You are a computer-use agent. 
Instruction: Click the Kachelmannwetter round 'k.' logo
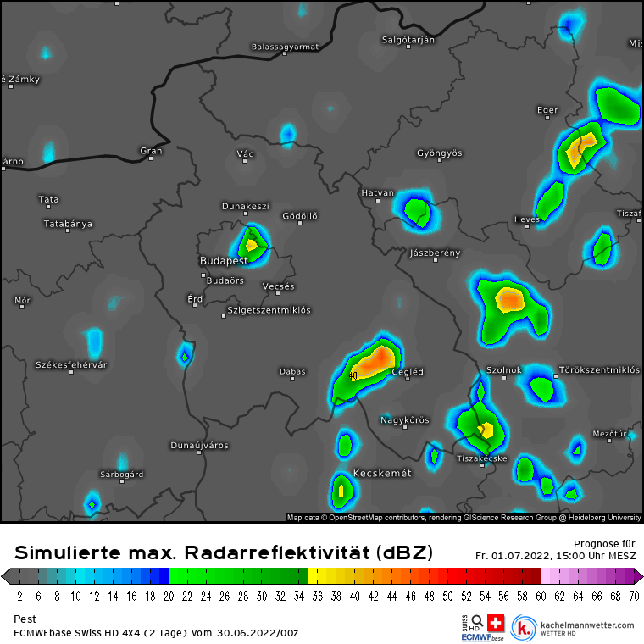pos(525,628)
